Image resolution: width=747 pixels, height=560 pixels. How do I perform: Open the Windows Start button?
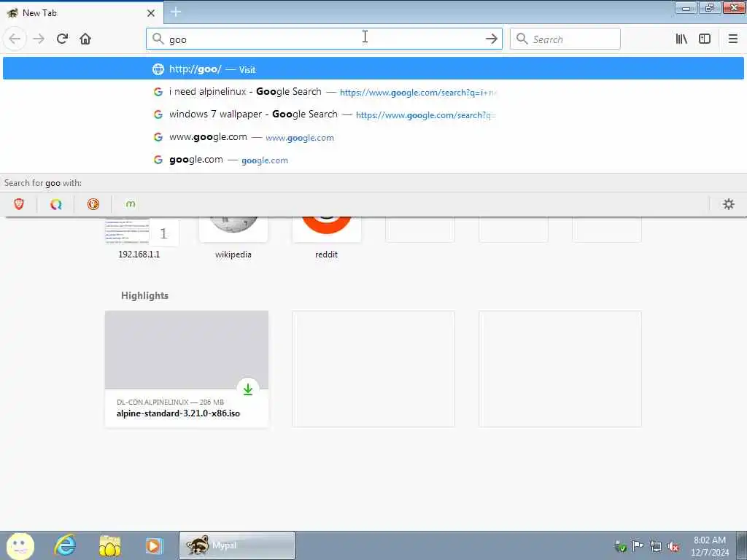point(20,545)
